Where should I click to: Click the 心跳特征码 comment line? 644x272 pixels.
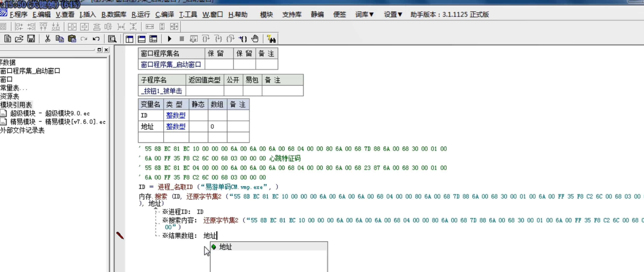(220, 158)
